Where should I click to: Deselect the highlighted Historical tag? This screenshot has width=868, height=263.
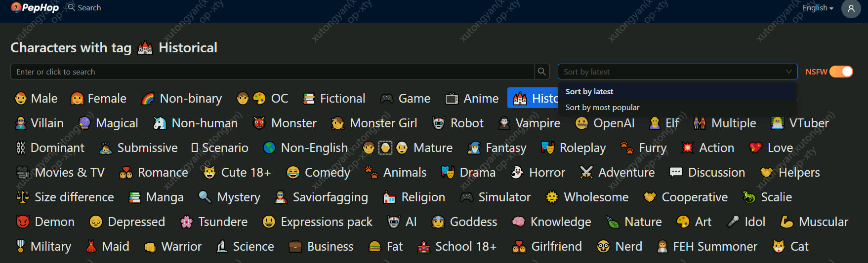click(534, 98)
